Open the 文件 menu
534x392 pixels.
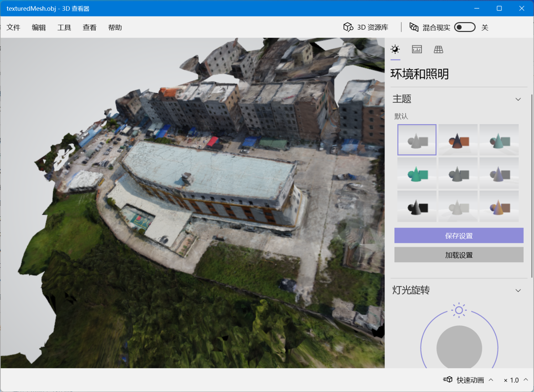[14, 27]
